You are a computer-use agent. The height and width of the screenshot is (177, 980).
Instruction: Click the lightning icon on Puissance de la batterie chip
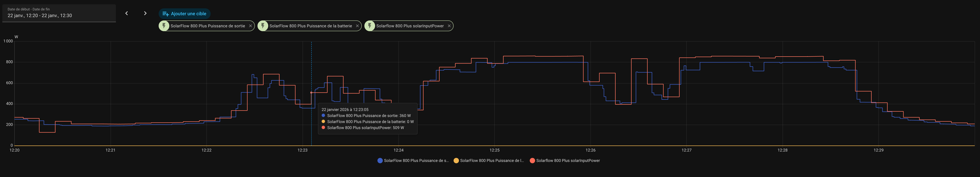tap(263, 26)
